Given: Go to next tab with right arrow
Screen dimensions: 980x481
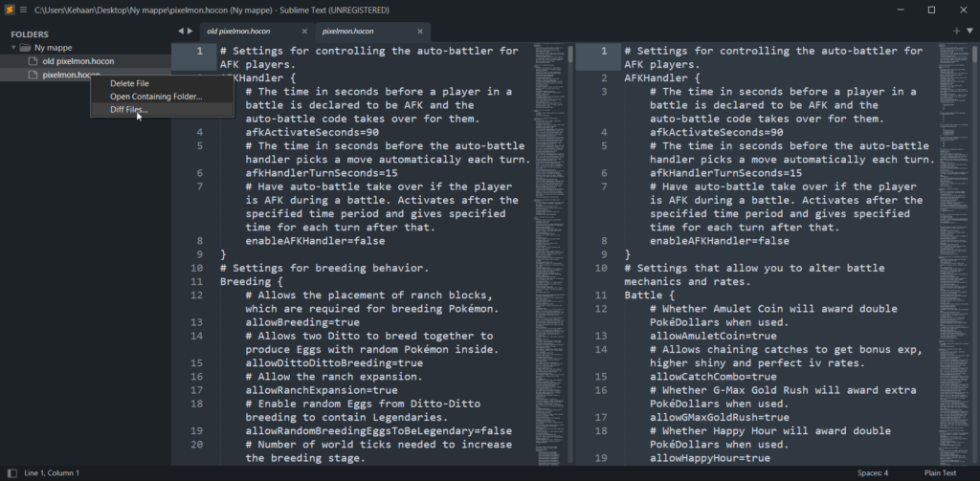Looking at the screenshot, I should pos(190,32).
